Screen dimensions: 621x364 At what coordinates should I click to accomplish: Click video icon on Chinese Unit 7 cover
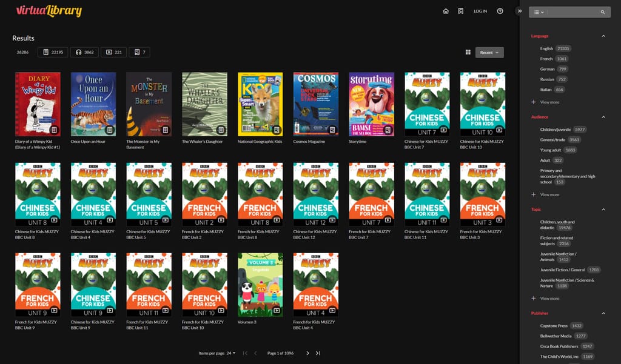tap(443, 130)
